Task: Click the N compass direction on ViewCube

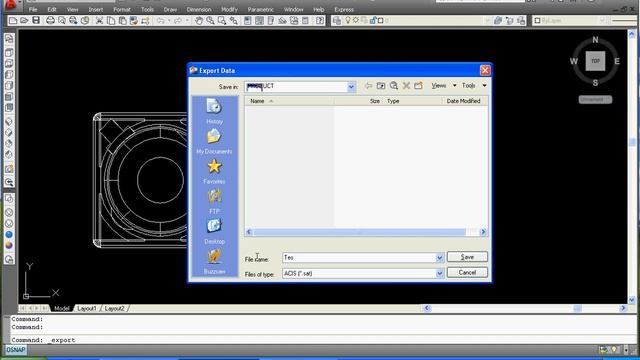Action: tap(595, 40)
